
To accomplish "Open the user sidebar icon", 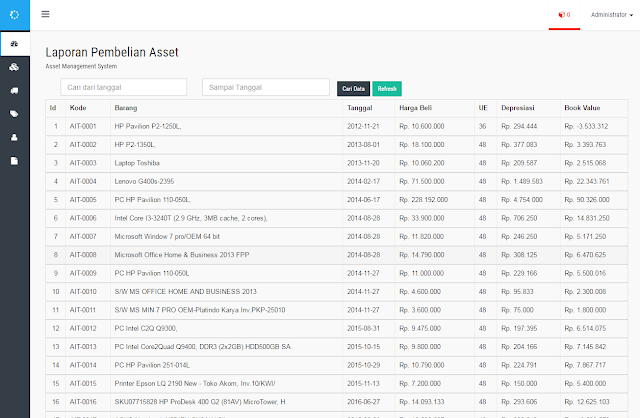I will [14, 138].
